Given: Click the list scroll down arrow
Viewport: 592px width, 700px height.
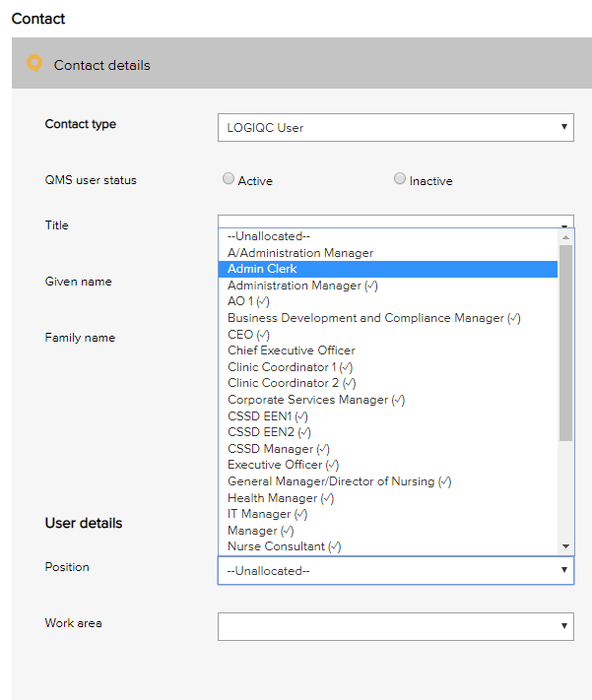Looking at the screenshot, I should (565, 546).
